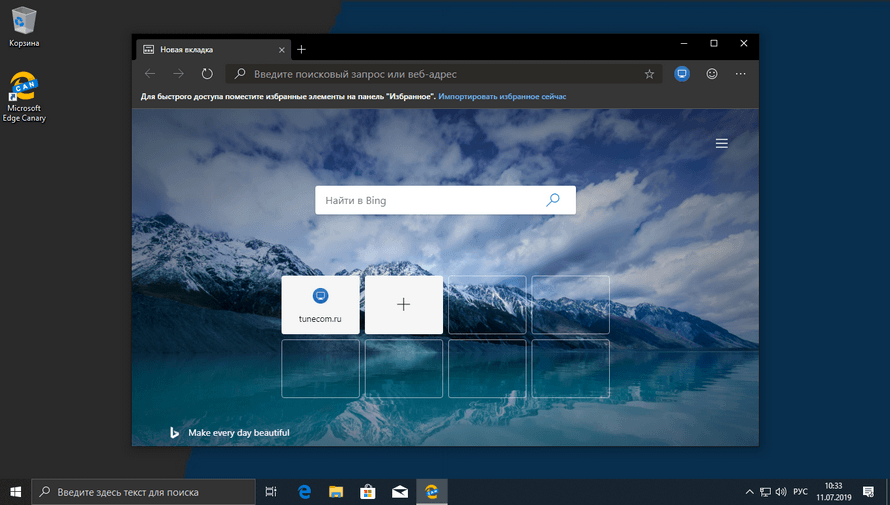Image resolution: width=890 pixels, height=505 pixels.
Task: Maximize the Edge window
Action: [714, 44]
